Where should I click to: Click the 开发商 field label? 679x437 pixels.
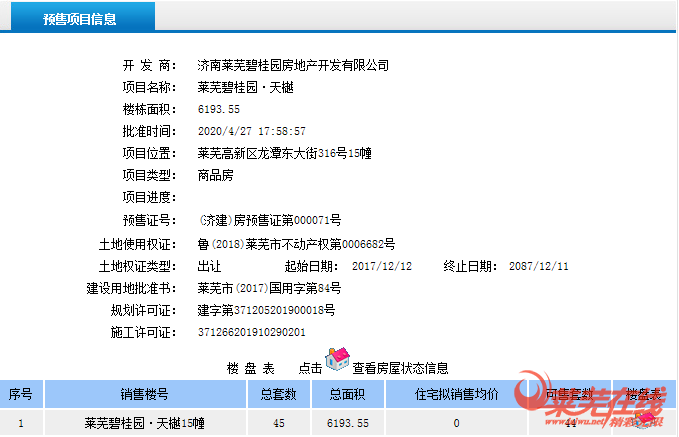pos(149,65)
